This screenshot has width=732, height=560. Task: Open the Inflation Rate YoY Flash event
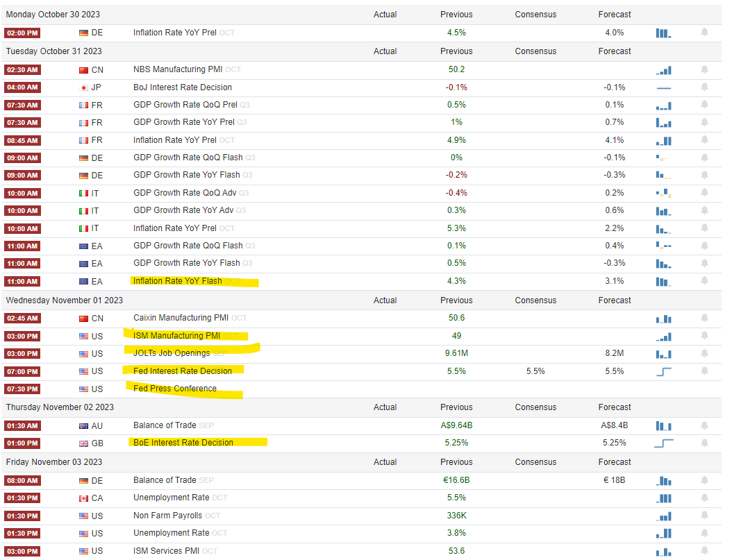click(177, 281)
